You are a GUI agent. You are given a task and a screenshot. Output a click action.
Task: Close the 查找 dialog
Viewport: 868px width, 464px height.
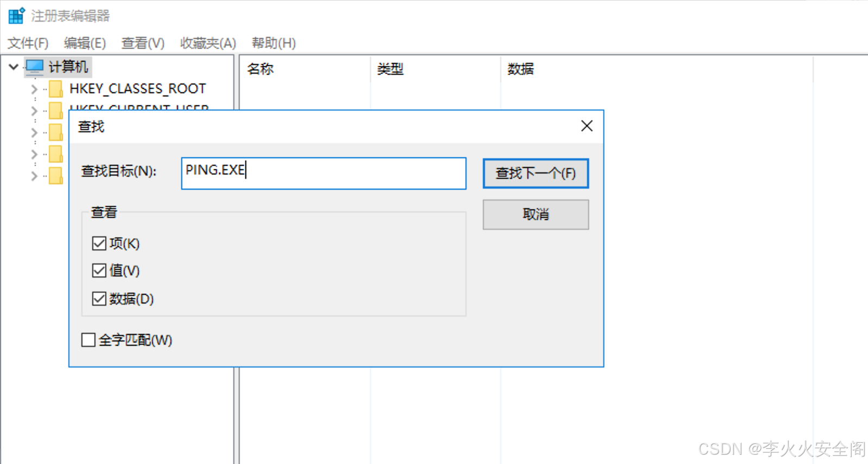tap(586, 126)
